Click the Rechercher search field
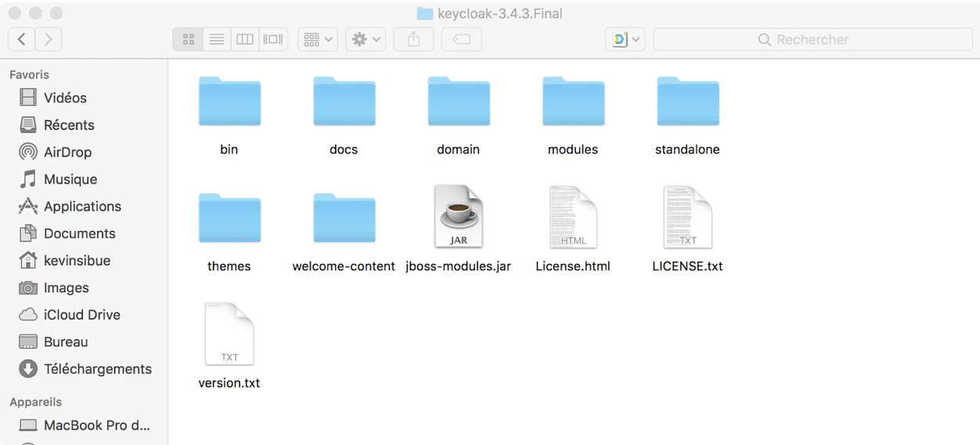Viewport: 980px width, 445px height. pos(812,39)
